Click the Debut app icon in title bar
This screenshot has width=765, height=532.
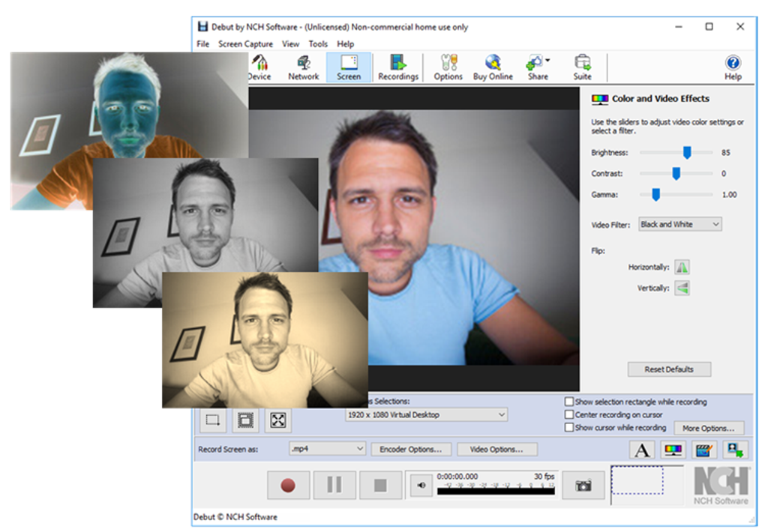(x=202, y=27)
